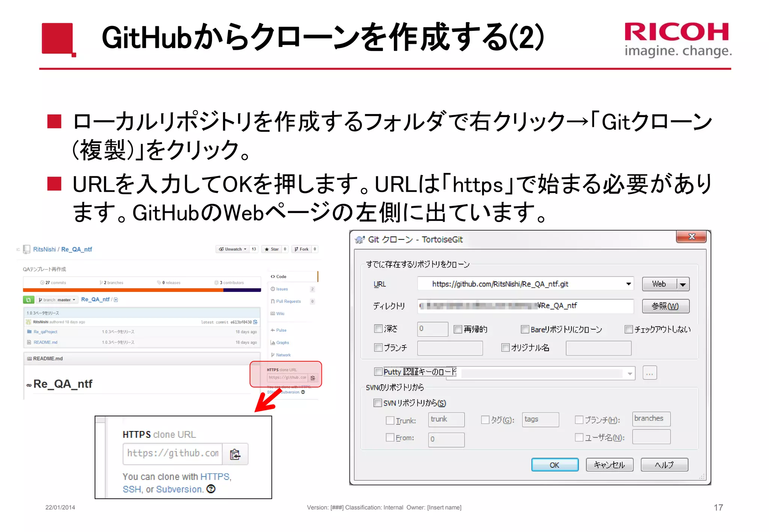Screen dimensions: 769x532
Task: Tick the ユーザ名(N) checkbox
Action: (x=579, y=437)
